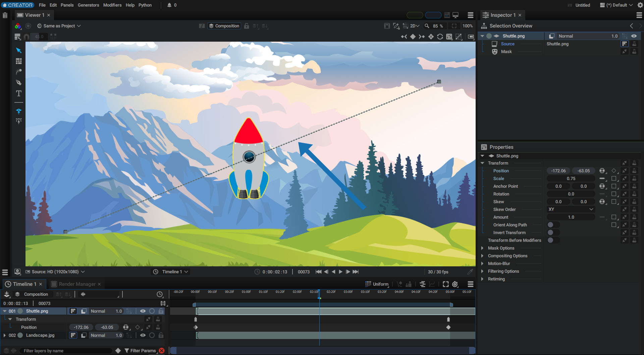Open the Viewer panel hamburger menu

point(471,15)
